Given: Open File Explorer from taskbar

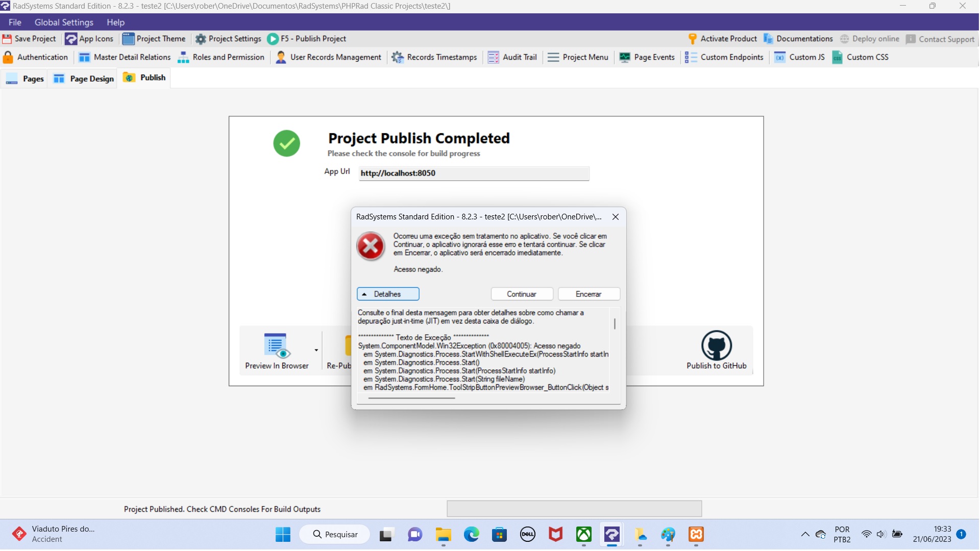Looking at the screenshot, I should tap(443, 535).
